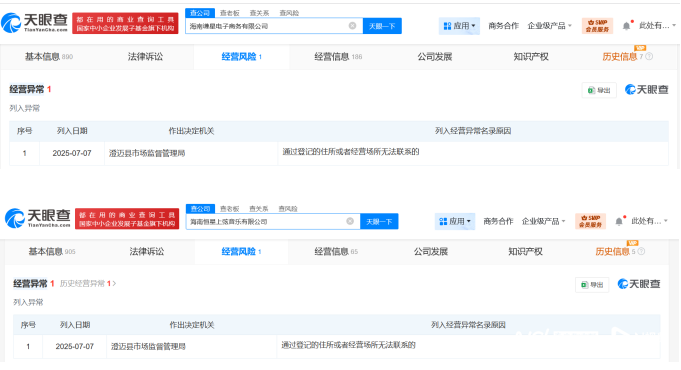
Task: Open SVIP 会员服务 on the 音乐 page
Action: tap(590, 221)
